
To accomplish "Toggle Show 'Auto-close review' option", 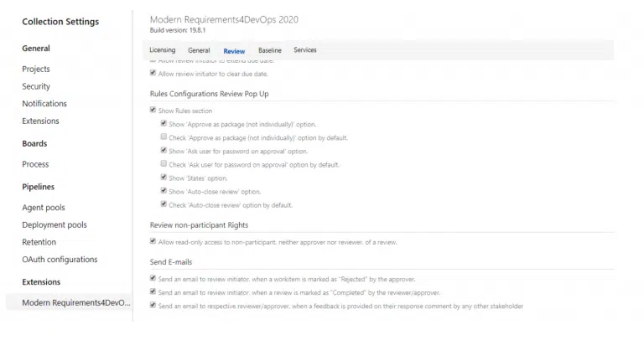I will 164,191.
